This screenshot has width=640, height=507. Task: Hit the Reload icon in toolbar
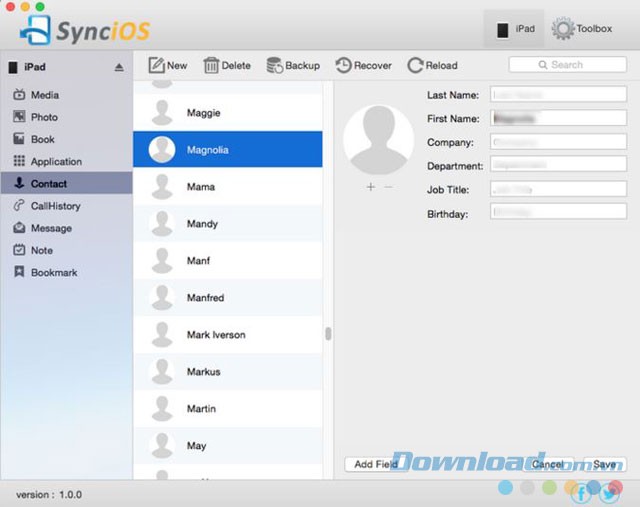point(415,65)
